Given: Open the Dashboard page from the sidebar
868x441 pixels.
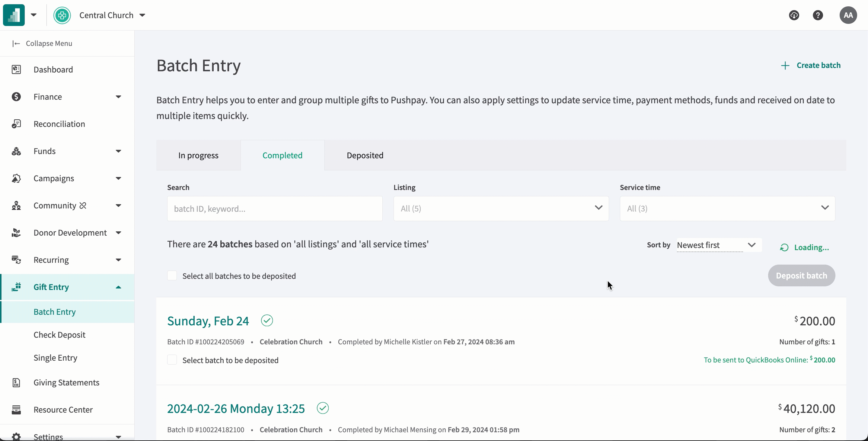Looking at the screenshot, I should click(x=16, y=69).
